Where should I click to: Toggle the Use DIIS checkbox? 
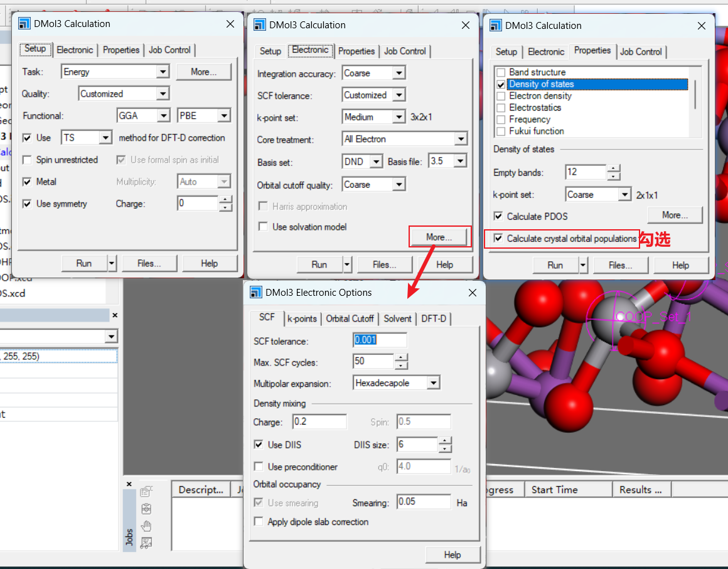[259, 445]
